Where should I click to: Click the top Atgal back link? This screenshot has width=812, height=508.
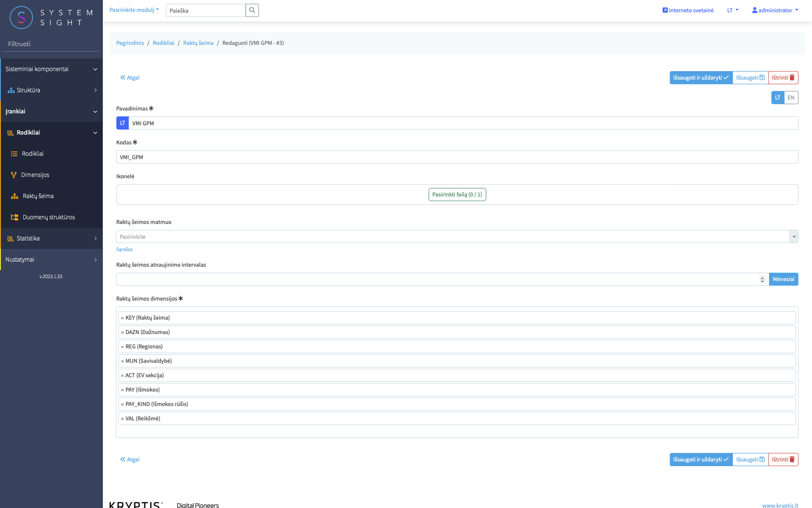[130, 77]
